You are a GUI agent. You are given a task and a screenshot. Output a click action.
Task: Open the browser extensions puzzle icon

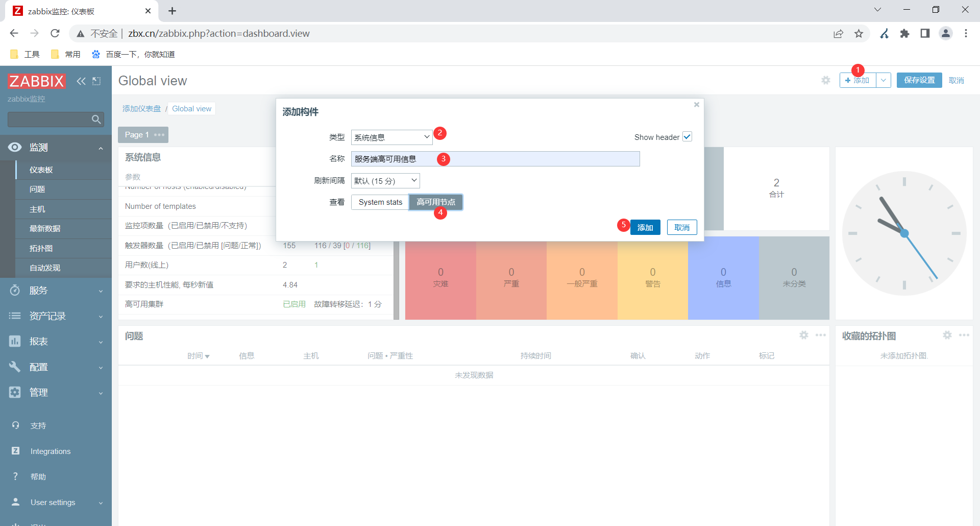[x=904, y=34]
